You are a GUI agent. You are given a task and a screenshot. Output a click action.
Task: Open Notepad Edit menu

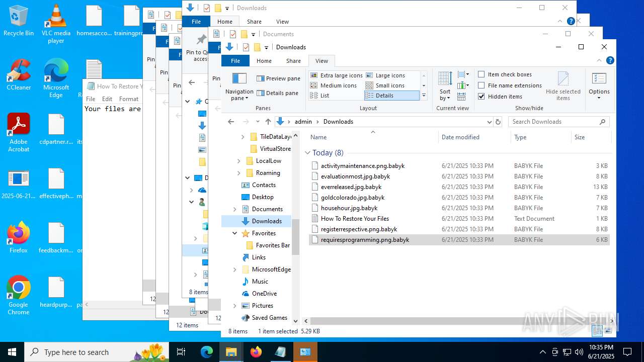[x=107, y=99]
